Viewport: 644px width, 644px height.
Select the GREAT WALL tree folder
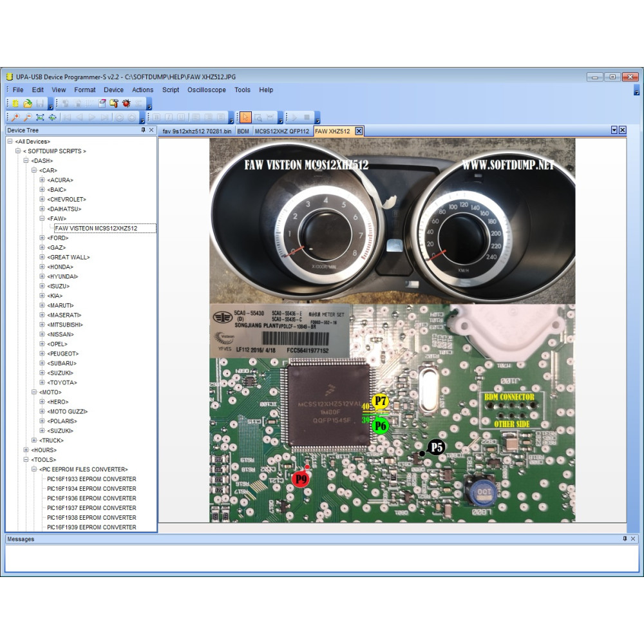68,257
